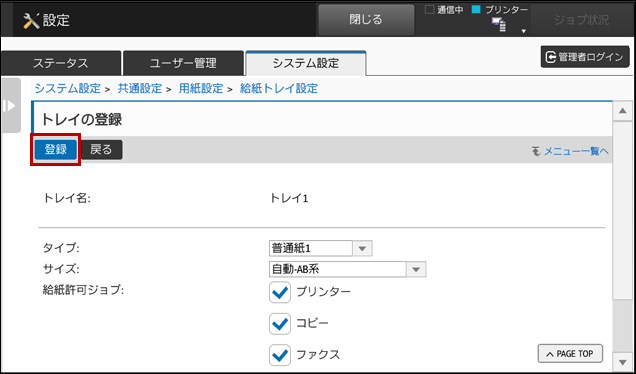This screenshot has width=636, height=374.
Task: Open the システム設定 breadcrumb link
Action: (67, 88)
